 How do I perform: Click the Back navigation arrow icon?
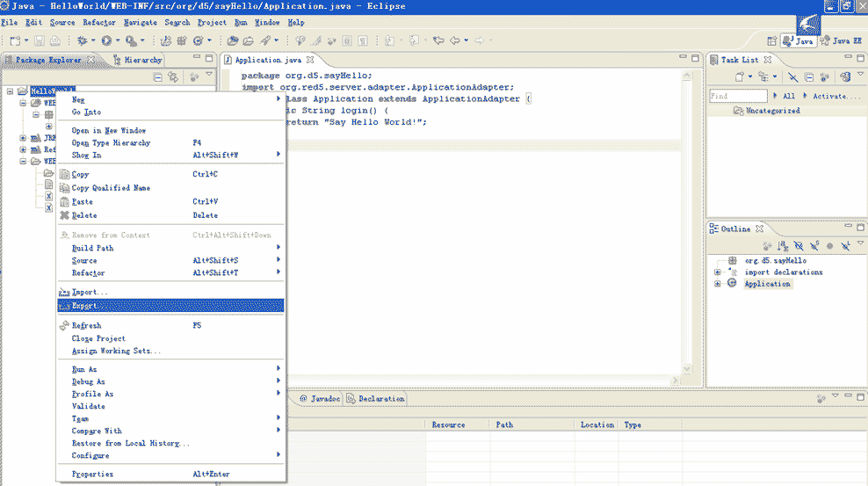[x=455, y=40]
